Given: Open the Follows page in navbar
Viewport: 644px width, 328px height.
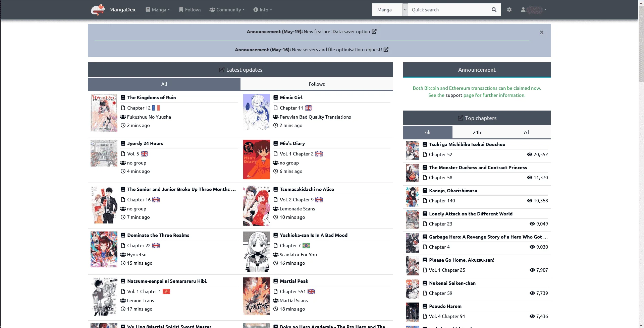Looking at the screenshot, I should [x=190, y=10].
